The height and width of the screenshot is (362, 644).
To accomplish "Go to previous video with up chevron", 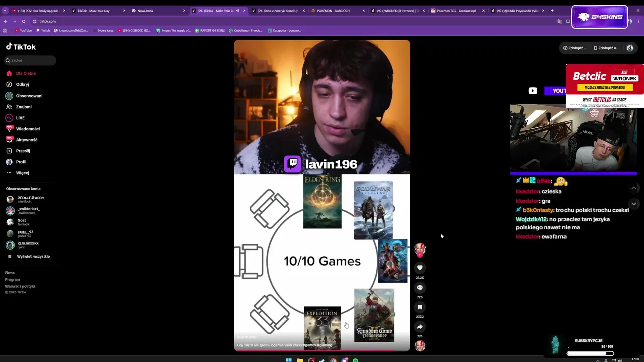I will coord(634,188).
